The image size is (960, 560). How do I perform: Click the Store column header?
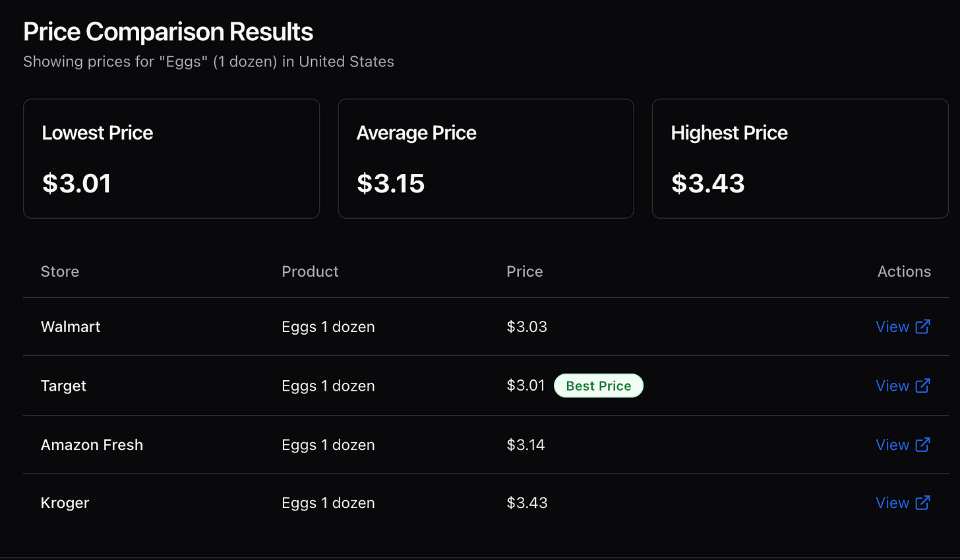tap(60, 271)
